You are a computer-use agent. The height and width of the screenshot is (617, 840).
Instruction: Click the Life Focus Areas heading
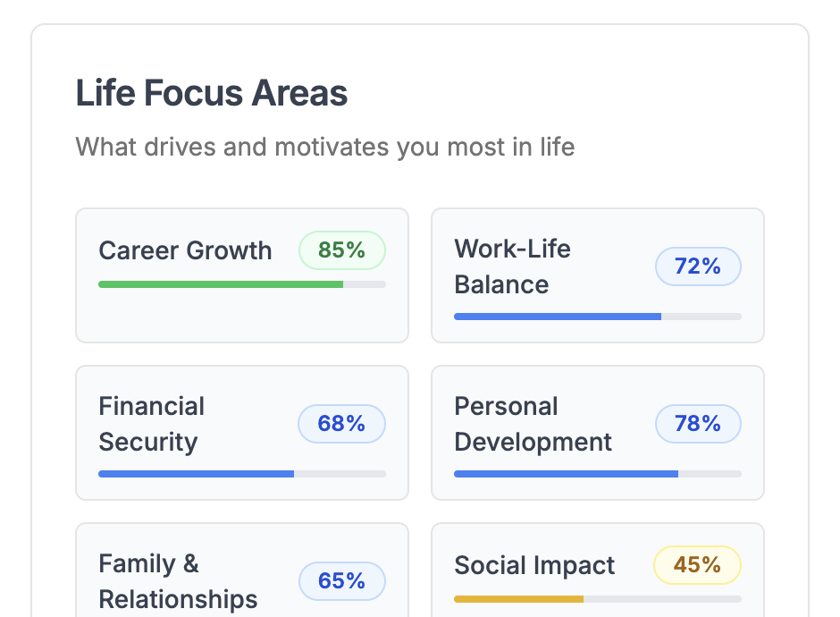tap(212, 93)
